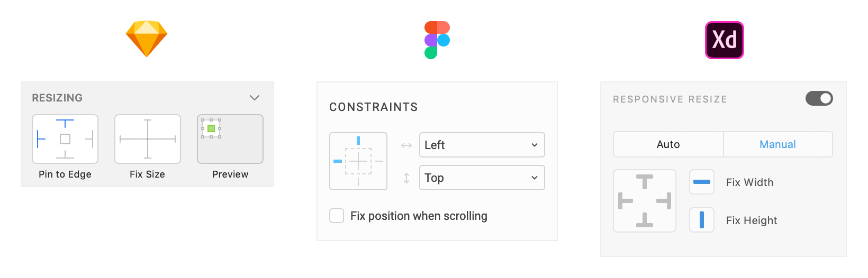
Task: Click the Figma constraints diagram box
Action: pyautogui.click(x=358, y=161)
